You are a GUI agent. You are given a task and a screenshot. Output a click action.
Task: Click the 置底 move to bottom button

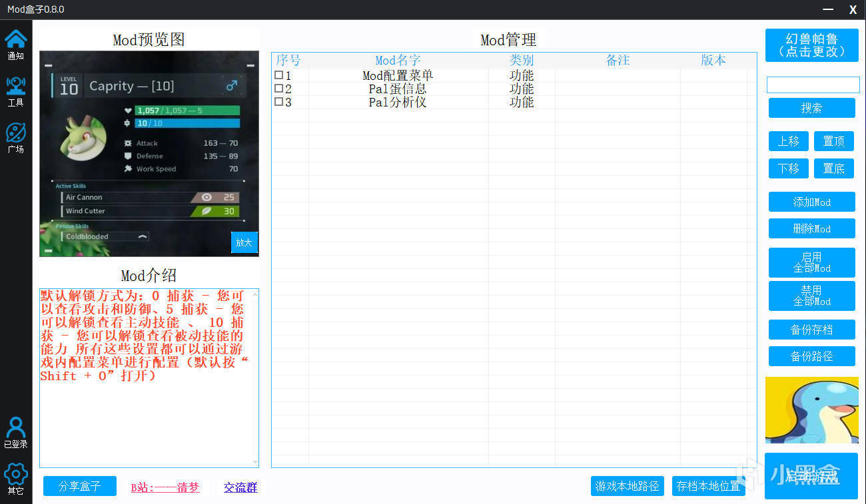[x=834, y=168]
